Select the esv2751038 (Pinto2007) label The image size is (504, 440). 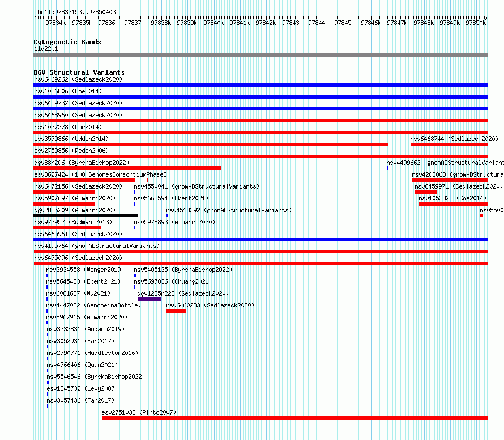139,412
